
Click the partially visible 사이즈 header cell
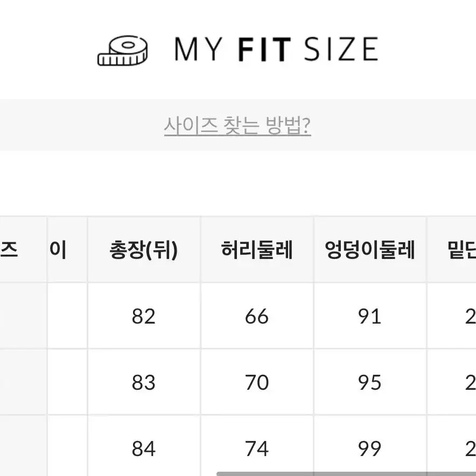pos(23,249)
